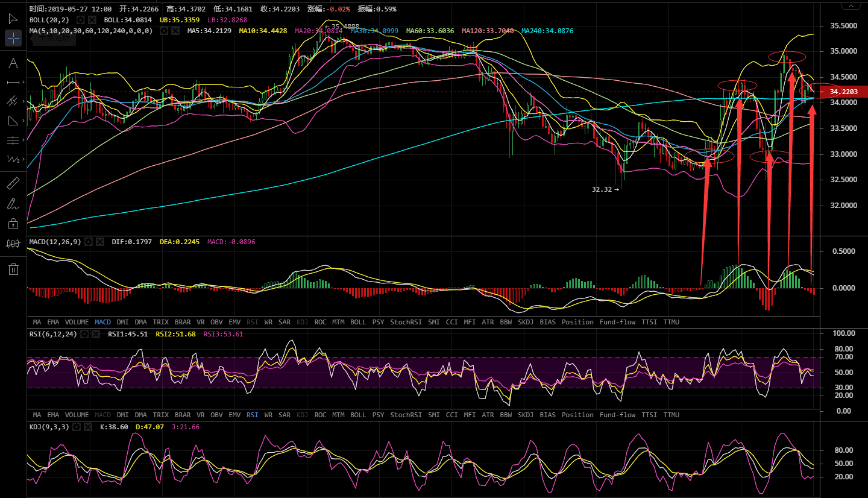The height and width of the screenshot is (498, 868).
Task: Open MA indicator settings gear
Action: click(x=163, y=30)
